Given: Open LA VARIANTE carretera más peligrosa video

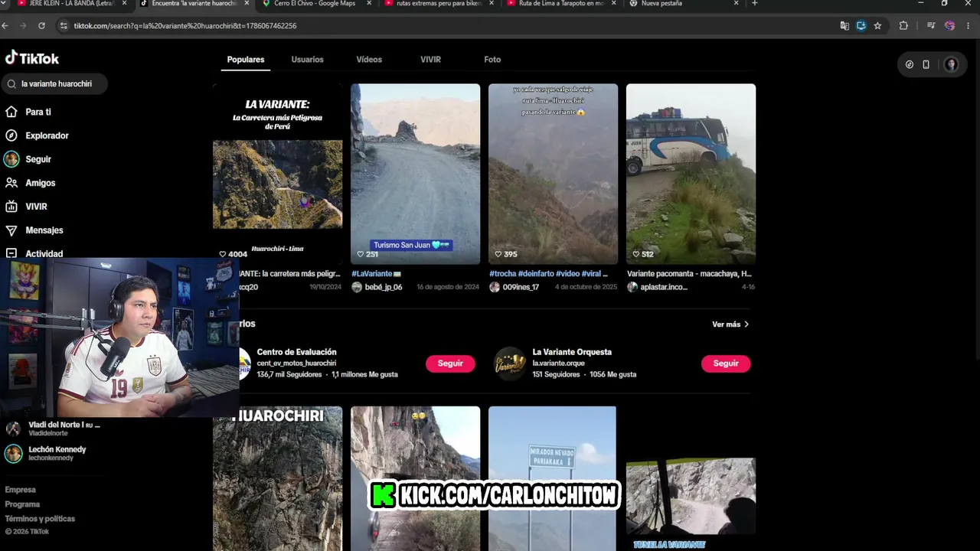Looking at the screenshot, I should point(277,174).
